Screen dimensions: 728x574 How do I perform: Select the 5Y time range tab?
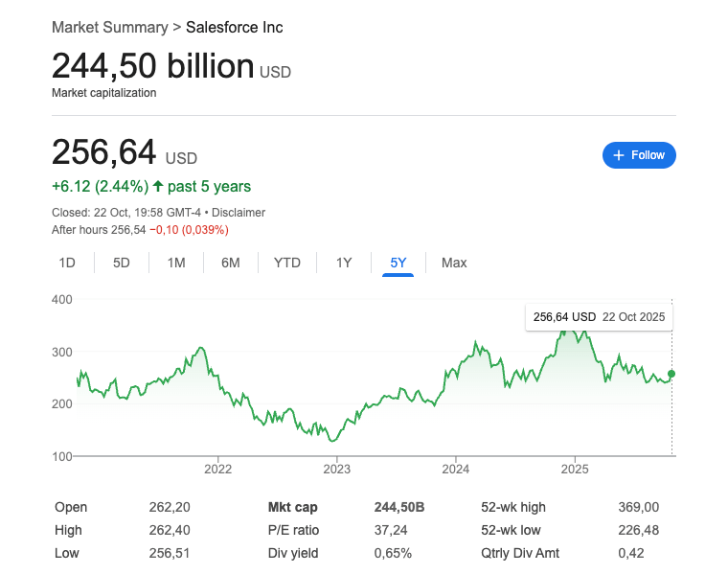pos(398,263)
